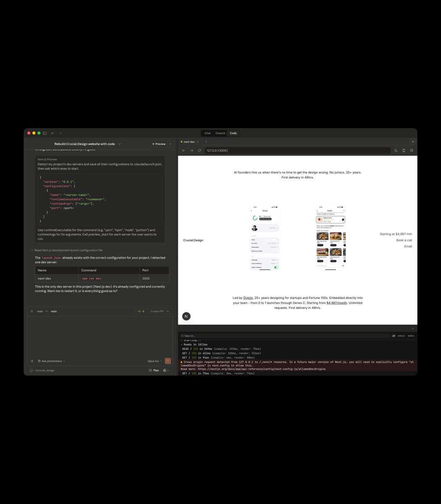Expand the Preview dropdown arrow
The width and height of the screenshot is (441, 504).
[x=171, y=144]
